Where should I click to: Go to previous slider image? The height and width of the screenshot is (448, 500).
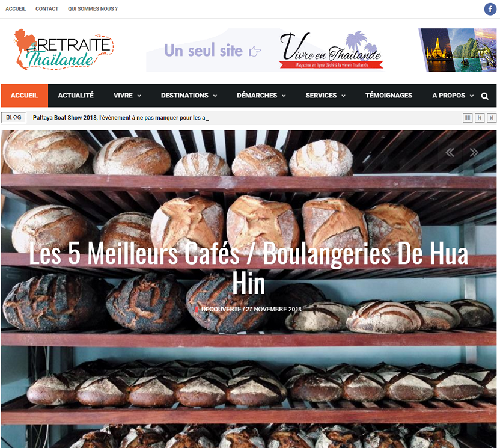[x=450, y=152]
